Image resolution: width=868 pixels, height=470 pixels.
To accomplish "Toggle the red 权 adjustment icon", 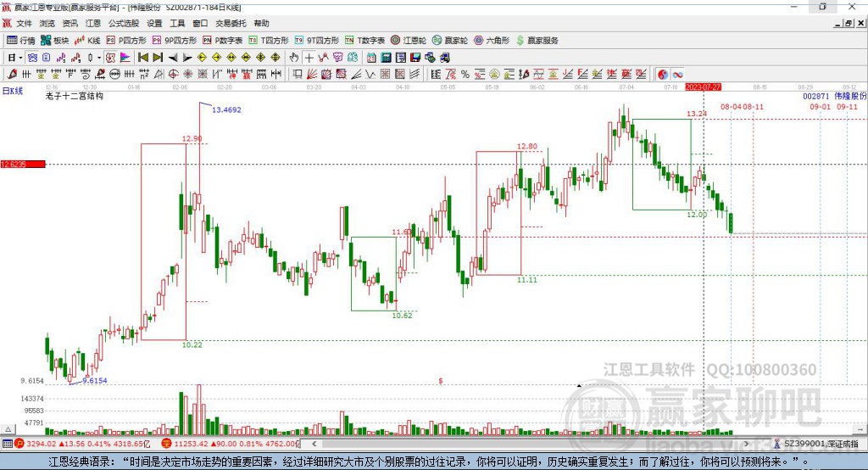I will (110, 58).
